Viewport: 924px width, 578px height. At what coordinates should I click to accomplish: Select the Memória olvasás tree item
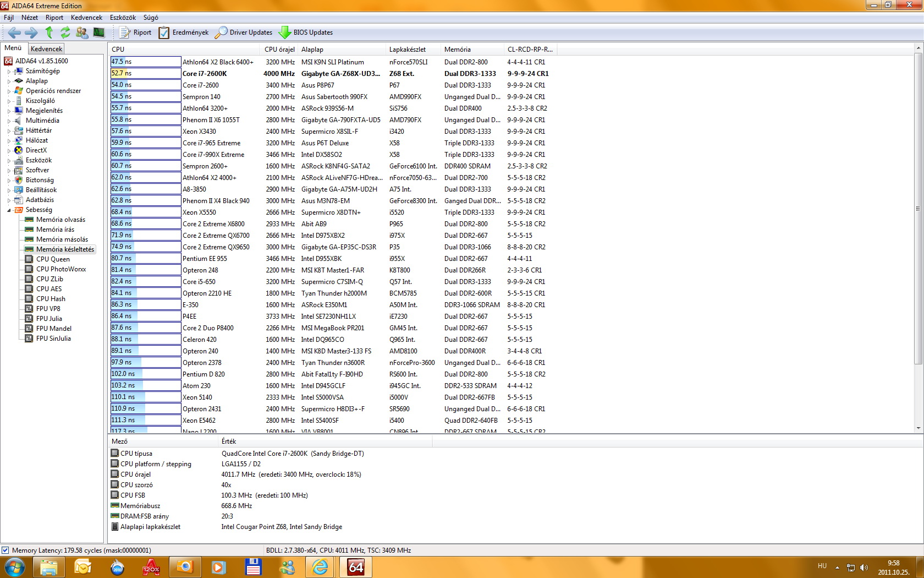click(x=61, y=220)
